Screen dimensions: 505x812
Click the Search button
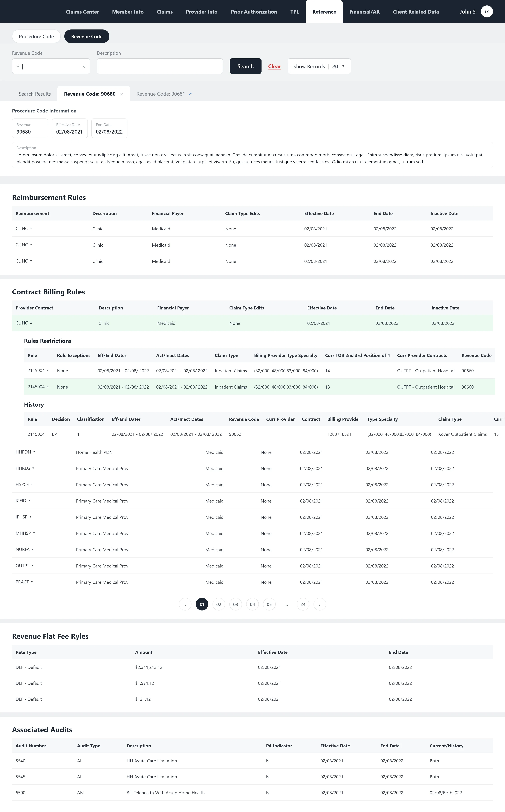245,66
